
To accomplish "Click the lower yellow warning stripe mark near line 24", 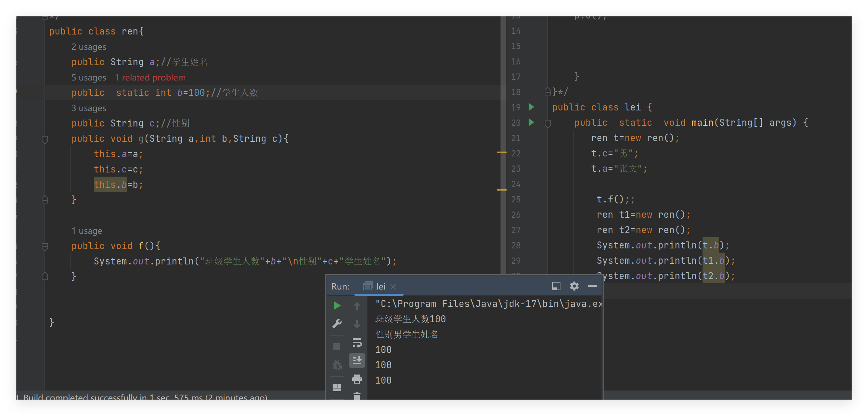I will tap(502, 190).
